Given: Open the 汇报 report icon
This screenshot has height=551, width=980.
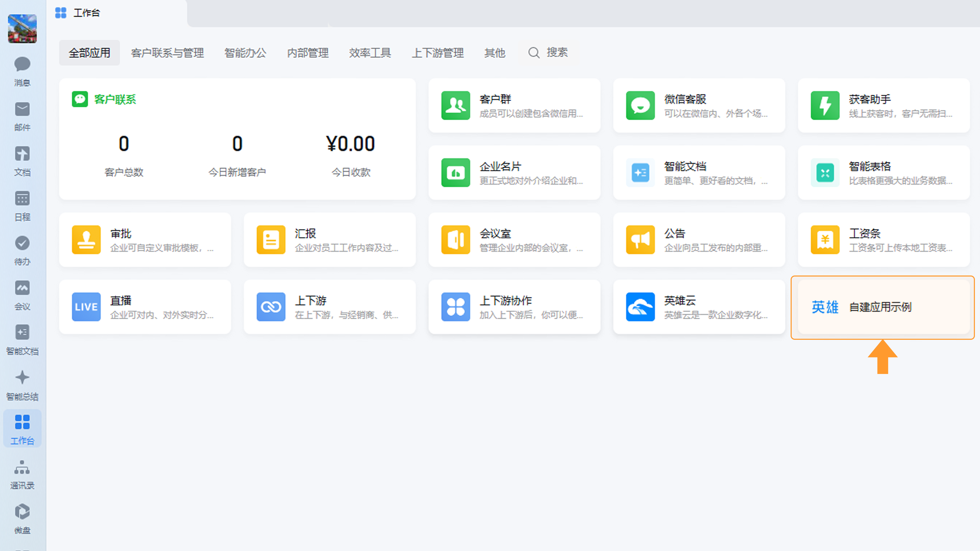Looking at the screenshot, I should click(x=271, y=240).
